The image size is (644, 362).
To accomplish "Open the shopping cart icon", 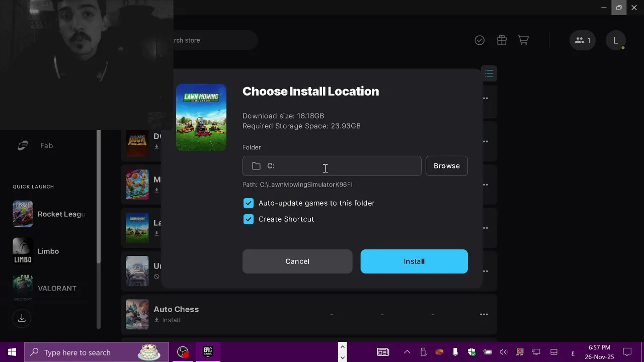I will coord(524,40).
